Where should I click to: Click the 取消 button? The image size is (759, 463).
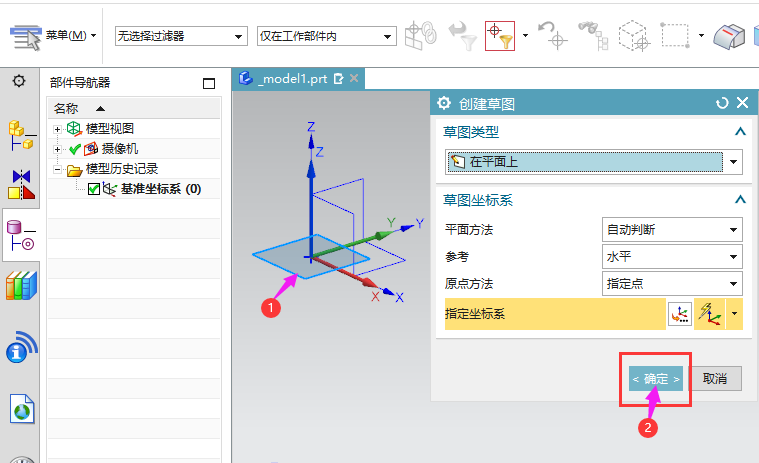(715, 378)
